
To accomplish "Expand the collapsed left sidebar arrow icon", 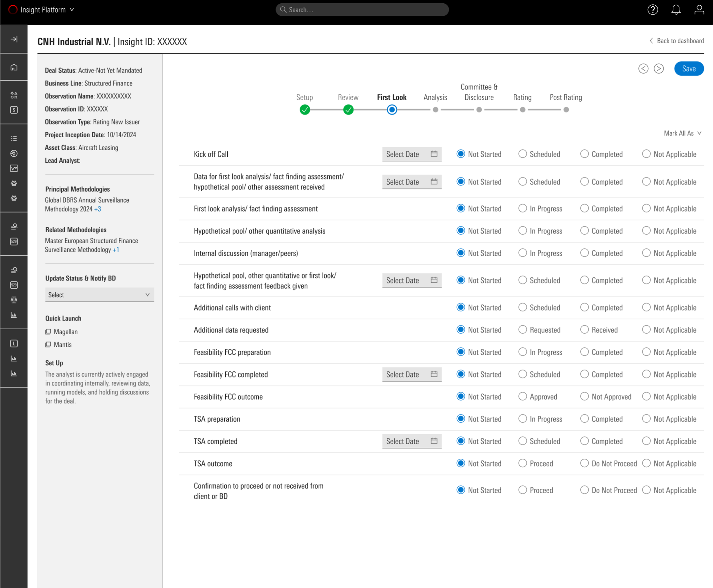I will click(x=14, y=39).
